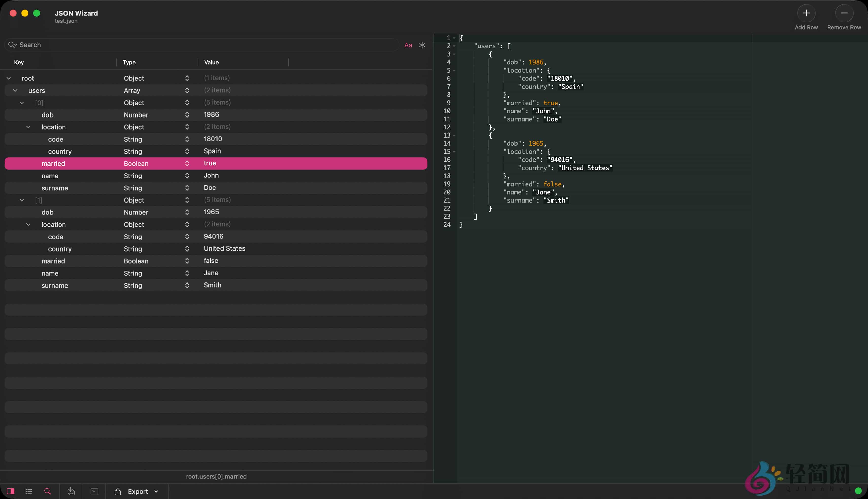Image resolution: width=868 pixels, height=499 pixels.
Task: Change type of name John row
Action: pos(187,176)
